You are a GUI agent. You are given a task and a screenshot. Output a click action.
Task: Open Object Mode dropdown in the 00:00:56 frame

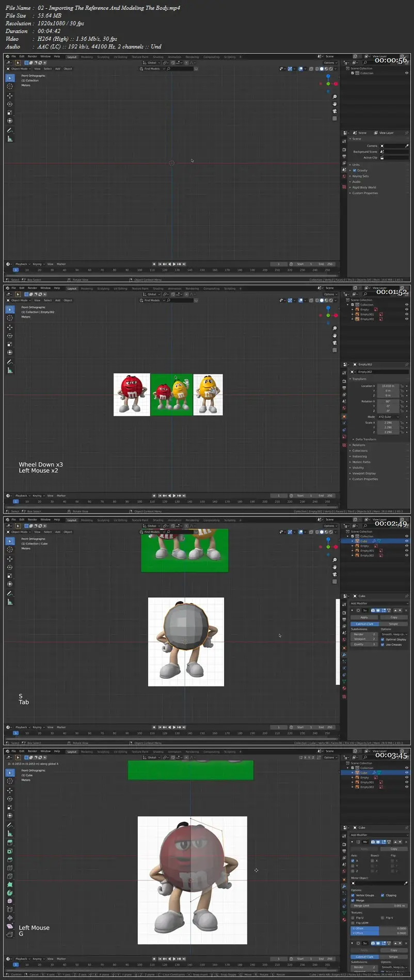click(x=19, y=69)
